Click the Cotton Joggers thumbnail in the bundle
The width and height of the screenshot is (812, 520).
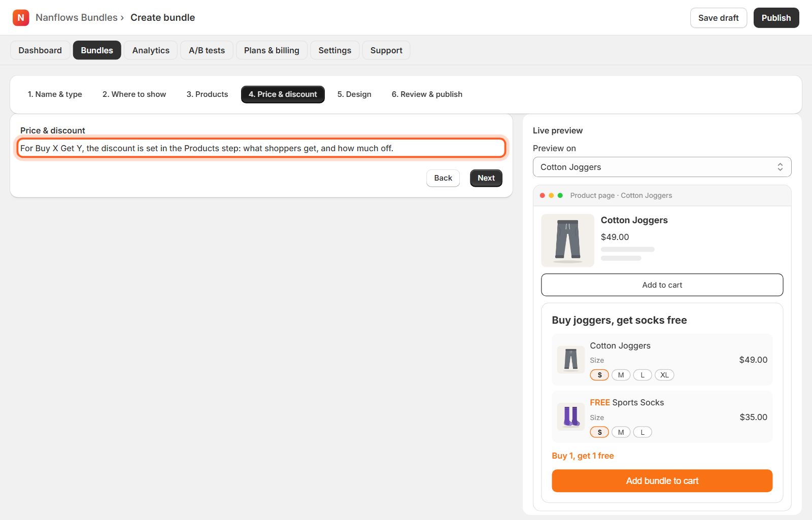click(571, 360)
